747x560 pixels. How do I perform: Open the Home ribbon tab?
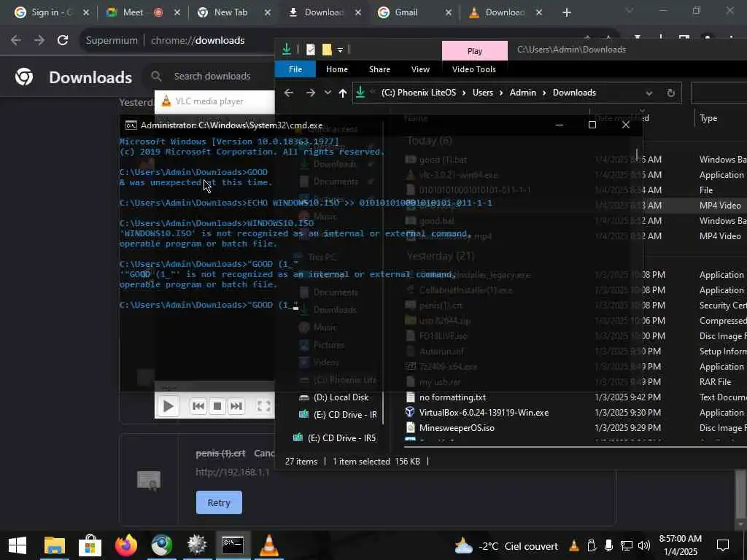click(337, 69)
